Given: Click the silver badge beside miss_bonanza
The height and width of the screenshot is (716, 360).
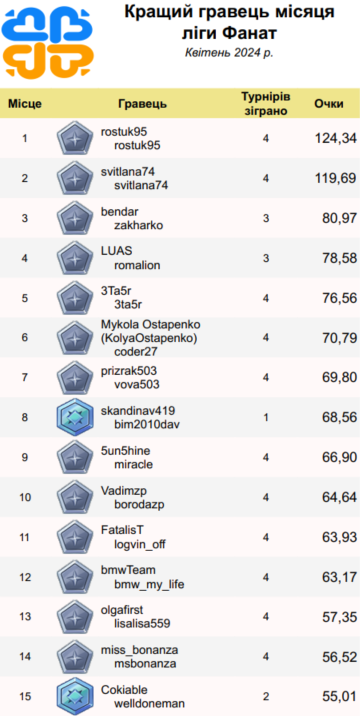Looking at the screenshot, I should point(74,657).
